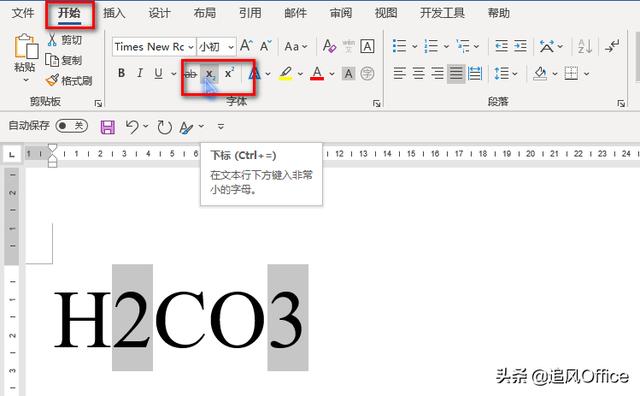640x396 pixels.
Task: Click the 剪切 cut button
Action: tap(64, 40)
